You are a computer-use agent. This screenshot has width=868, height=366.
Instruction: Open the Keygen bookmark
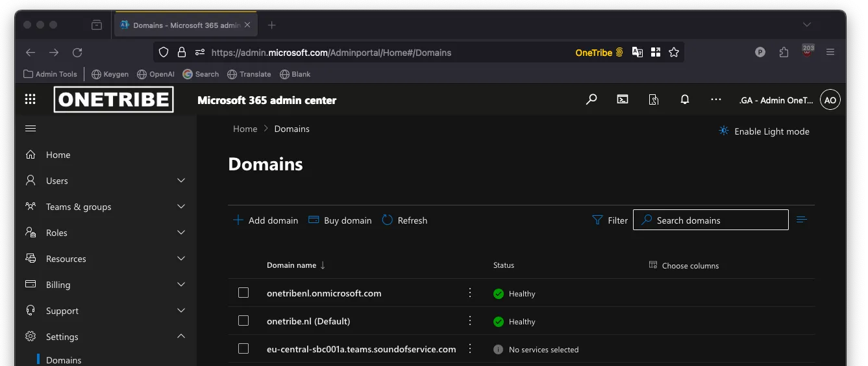click(110, 74)
